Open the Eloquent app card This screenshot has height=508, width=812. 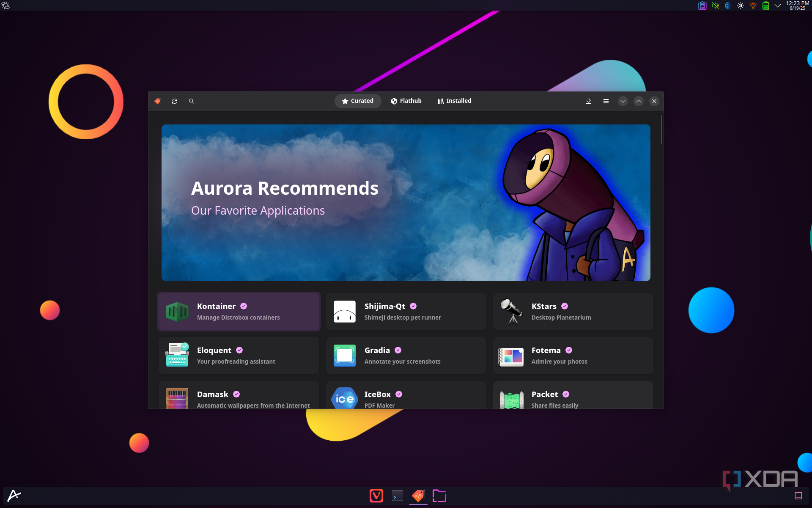tap(239, 356)
